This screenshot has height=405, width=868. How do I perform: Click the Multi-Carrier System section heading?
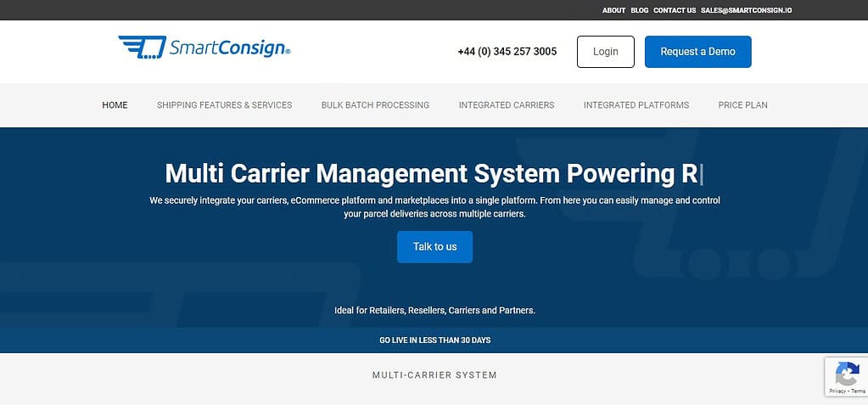point(434,375)
